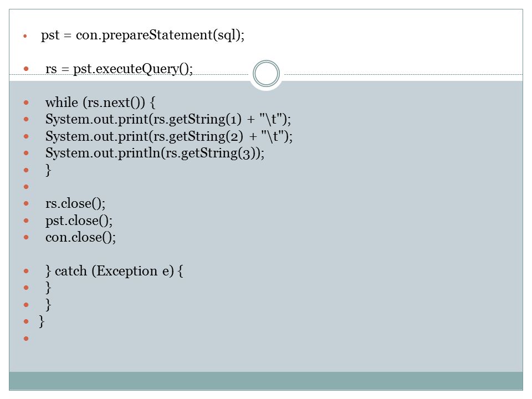
Task: Click the final outermost closing brace
Action: 42,321
